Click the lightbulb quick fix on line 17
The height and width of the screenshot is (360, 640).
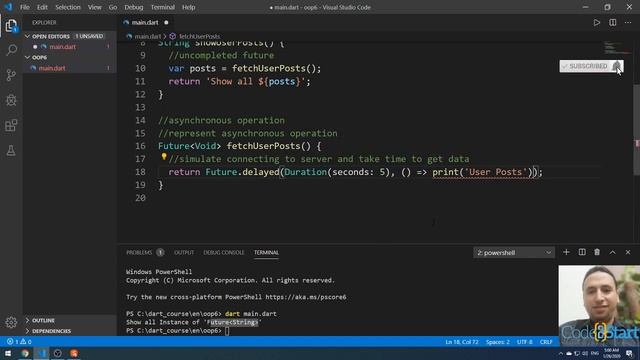164,157
